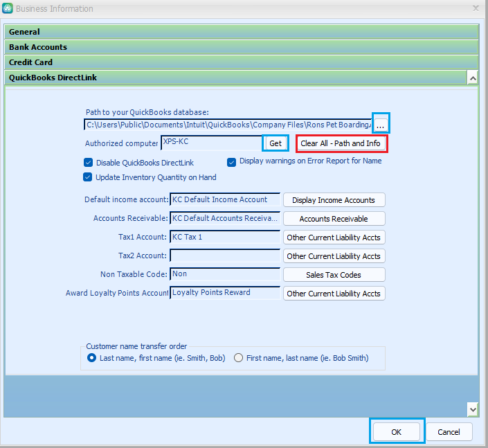The width and height of the screenshot is (488, 448).
Task: Click the Accounts Receivable button
Action: [334, 219]
